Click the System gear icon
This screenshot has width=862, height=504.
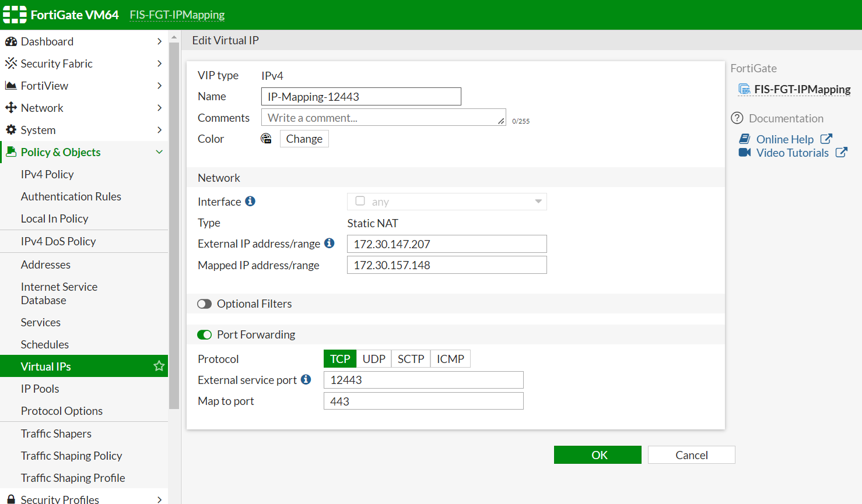pos(12,130)
